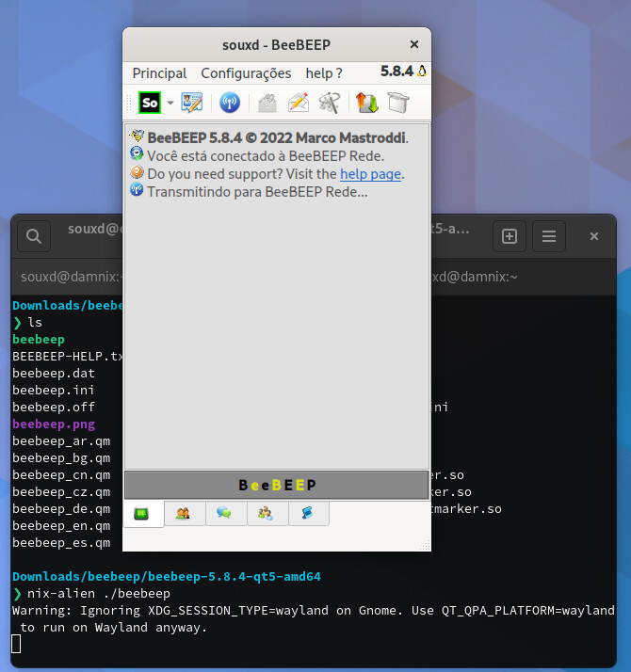Click the BeeBEEP banner button
The image size is (631, 672).
point(277,485)
